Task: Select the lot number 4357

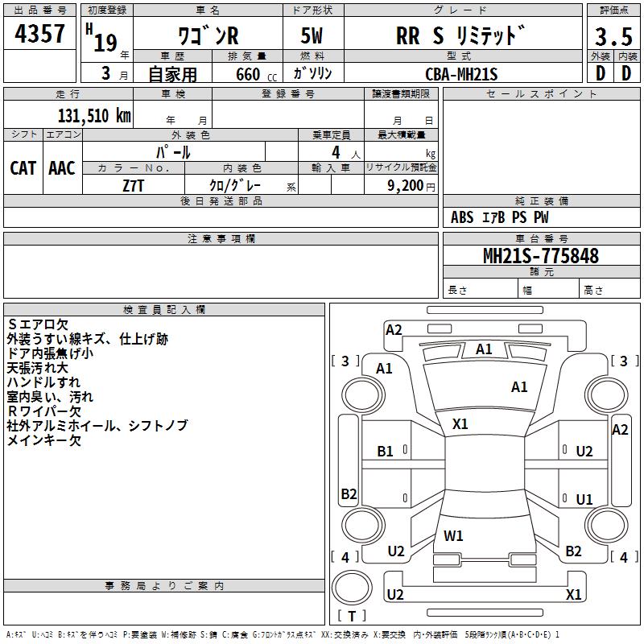Action: [x=40, y=34]
